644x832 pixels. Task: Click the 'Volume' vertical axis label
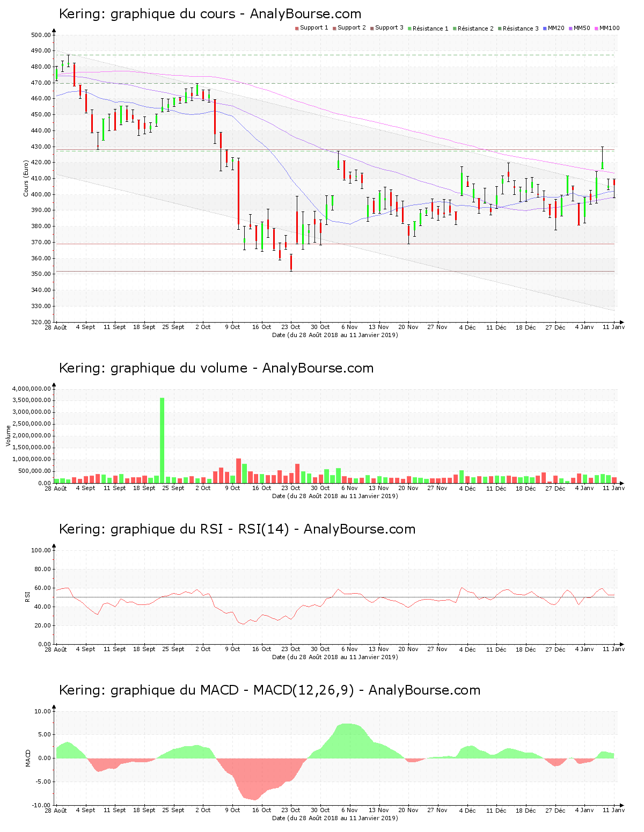(8, 435)
